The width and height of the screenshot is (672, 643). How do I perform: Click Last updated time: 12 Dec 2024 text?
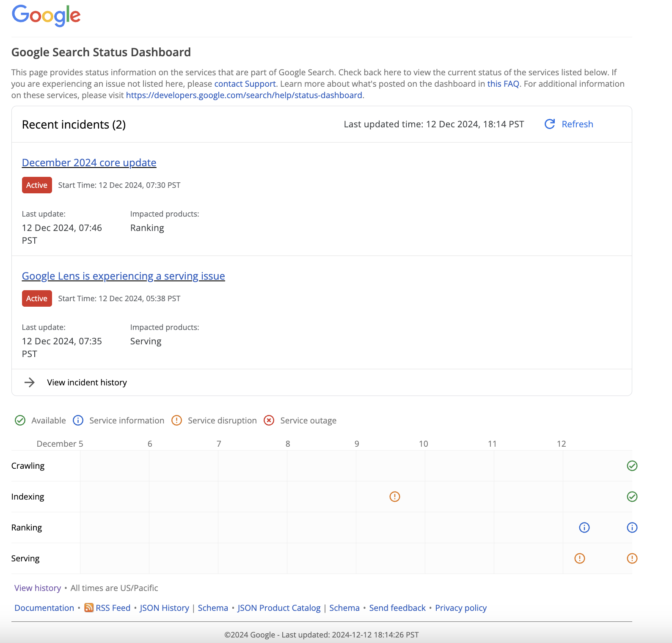coord(434,124)
